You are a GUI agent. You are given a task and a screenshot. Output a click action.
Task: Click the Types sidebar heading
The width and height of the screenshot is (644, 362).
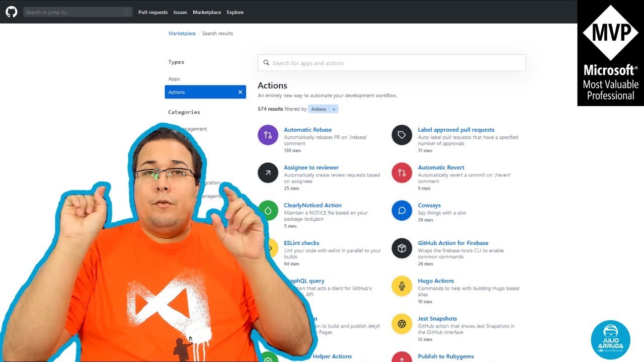tap(176, 62)
